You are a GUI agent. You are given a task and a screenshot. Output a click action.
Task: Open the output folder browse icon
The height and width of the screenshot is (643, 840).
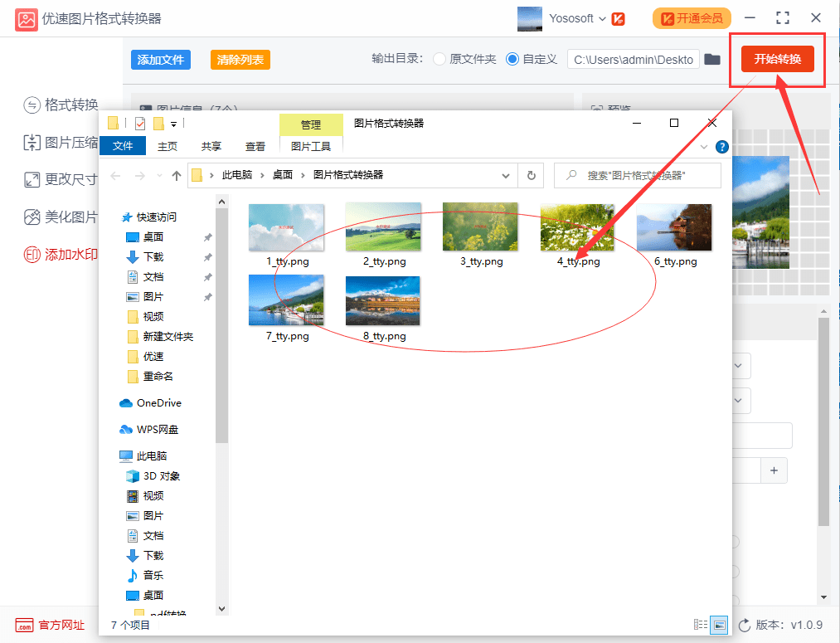[x=711, y=60]
